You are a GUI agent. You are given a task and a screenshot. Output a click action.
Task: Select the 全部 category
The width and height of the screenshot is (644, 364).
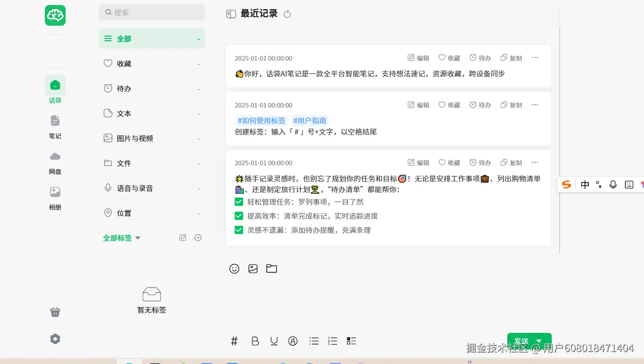click(x=152, y=39)
